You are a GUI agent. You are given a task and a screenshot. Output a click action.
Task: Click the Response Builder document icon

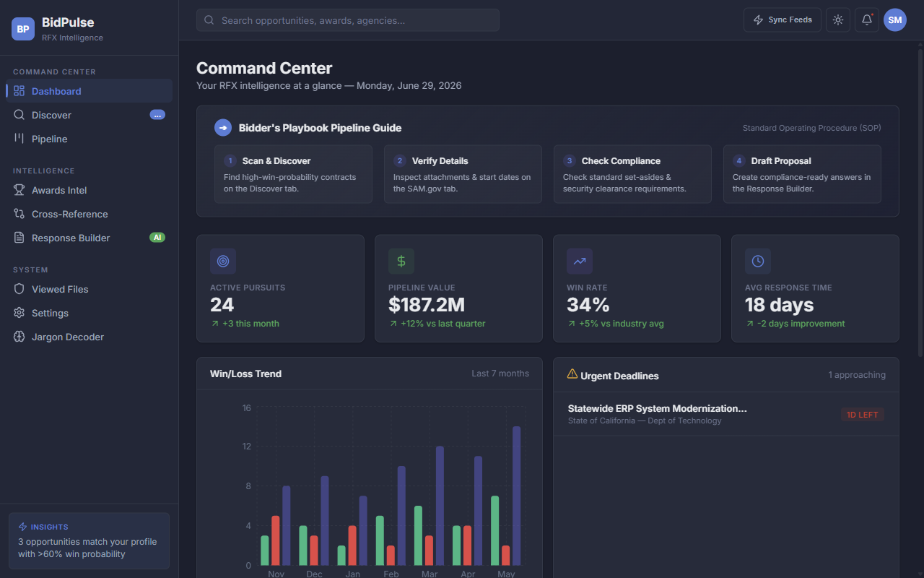[x=19, y=238]
